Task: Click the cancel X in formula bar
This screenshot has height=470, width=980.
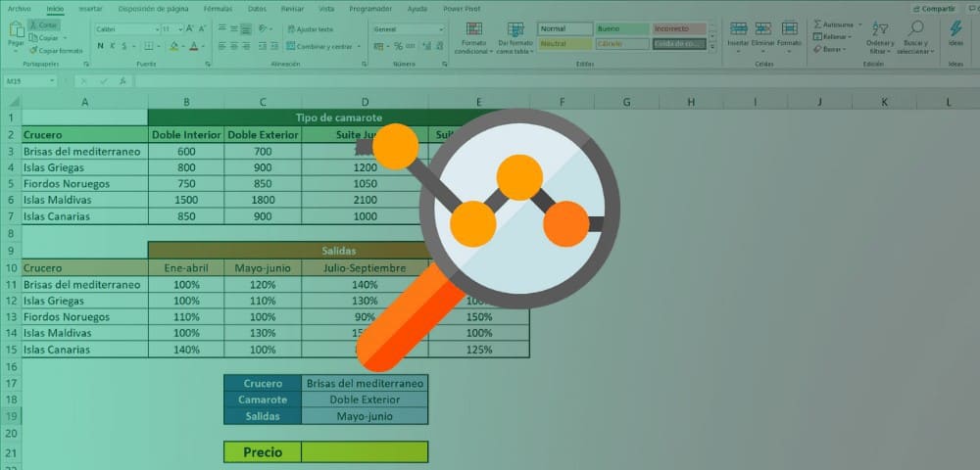Action: pos(83,81)
